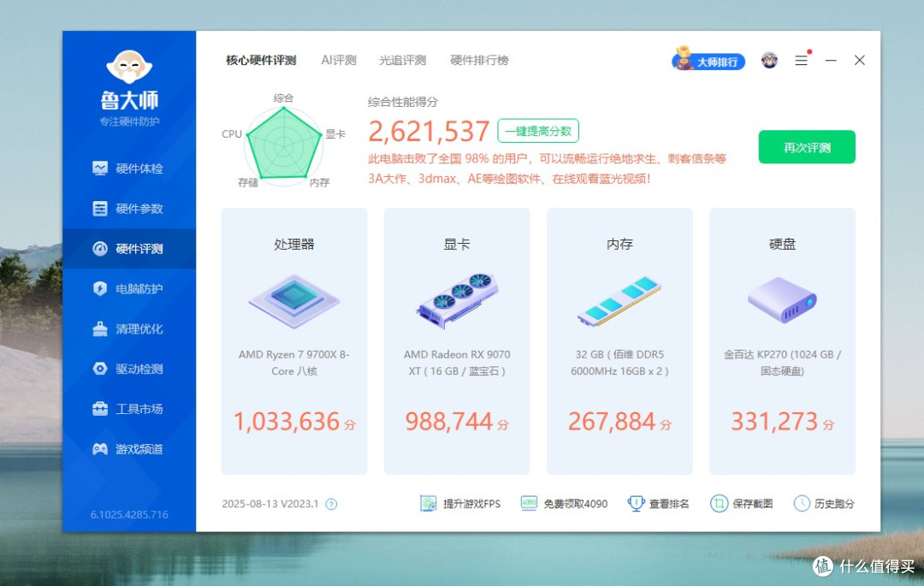Screen dimensions: 924x586
Task: Open 驱动检测 in the sidebar
Action: pyautogui.click(x=129, y=369)
